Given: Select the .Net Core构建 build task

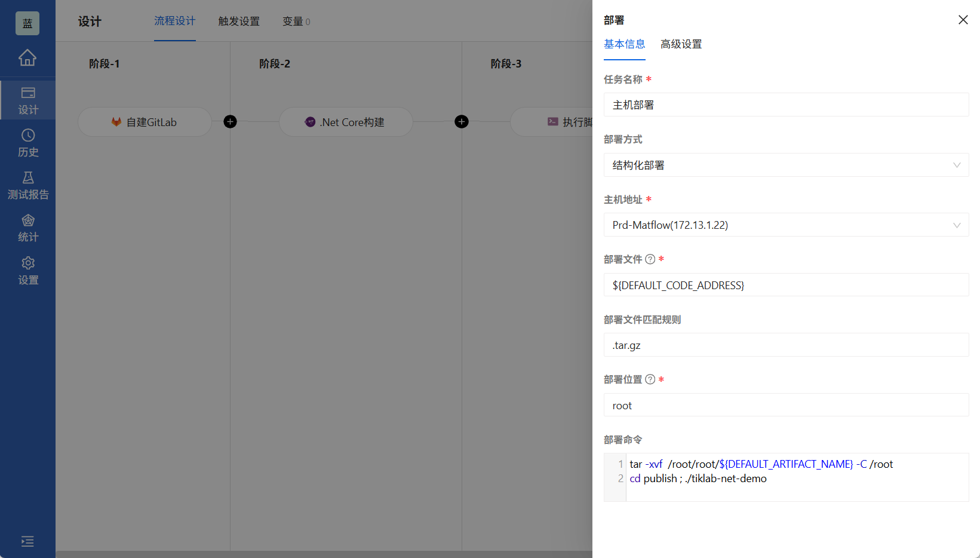Looking at the screenshot, I should pyautogui.click(x=345, y=122).
